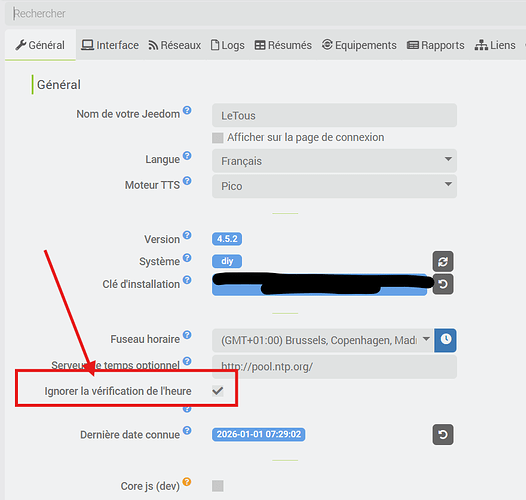Click the help icon beside Version
The height and width of the screenshot is (500, 526).
pyautogui.click(x=187, y=235)
